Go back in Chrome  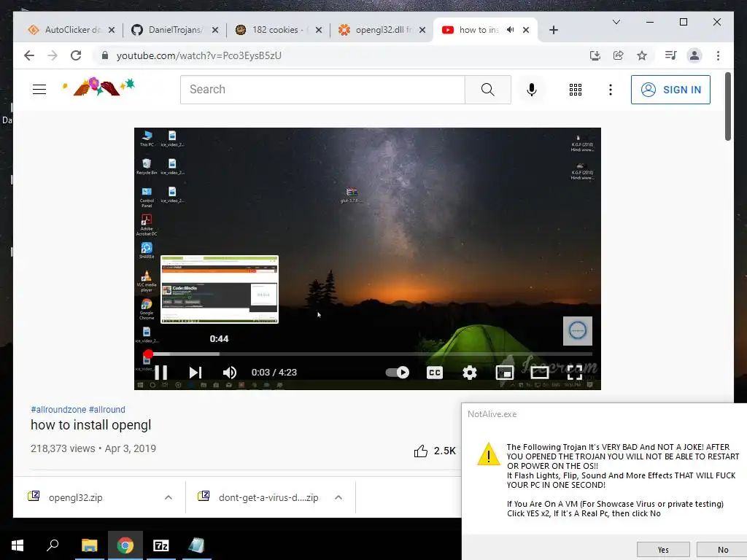(x=29, y=55)
